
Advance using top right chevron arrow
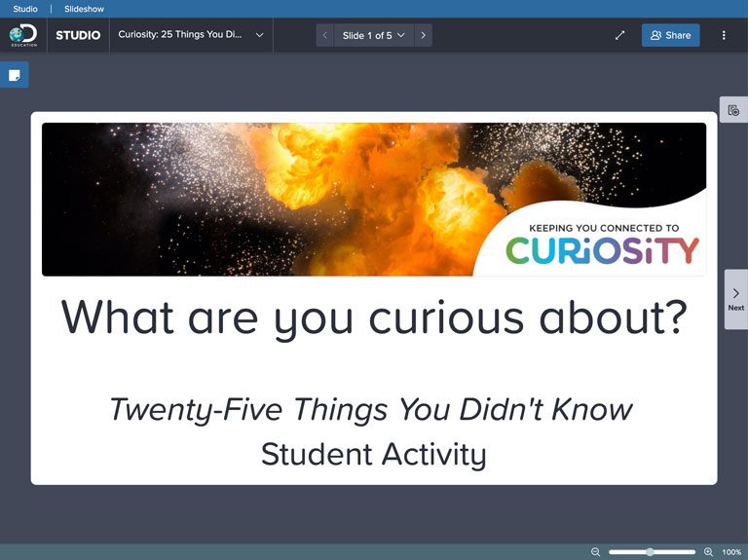[x=423, y=35]
